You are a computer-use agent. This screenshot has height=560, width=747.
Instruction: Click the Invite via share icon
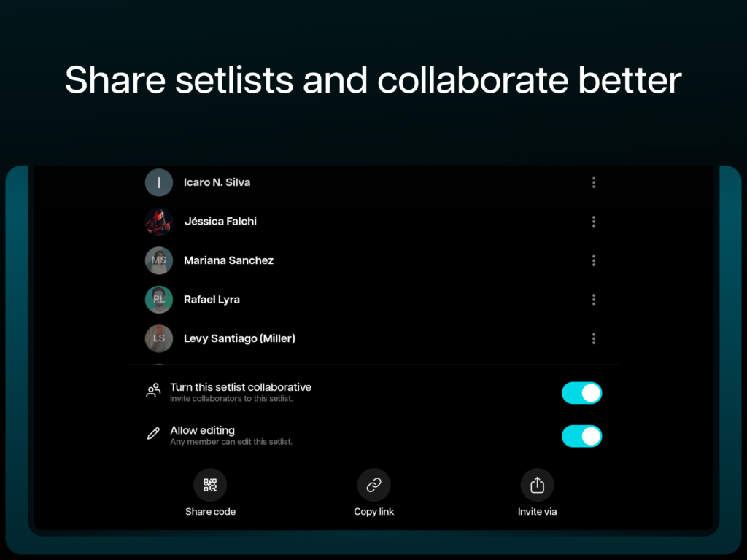click(537, 484)
